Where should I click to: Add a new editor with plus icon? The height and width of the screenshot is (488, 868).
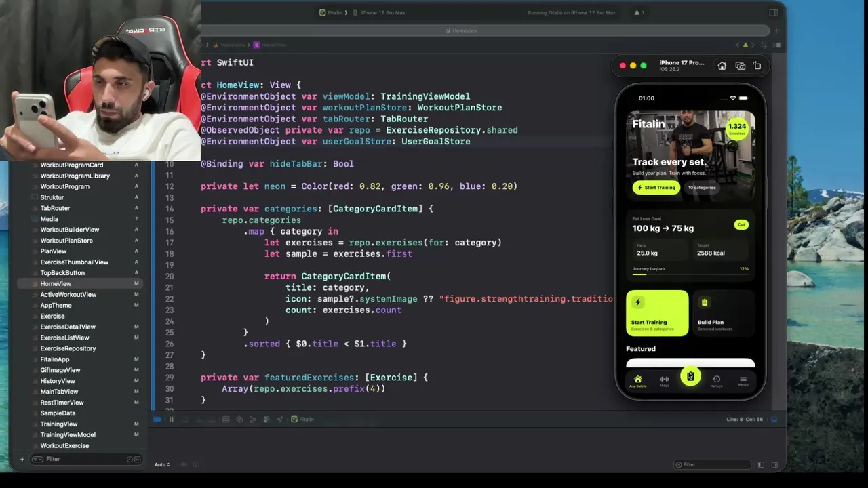coord(777,30)
